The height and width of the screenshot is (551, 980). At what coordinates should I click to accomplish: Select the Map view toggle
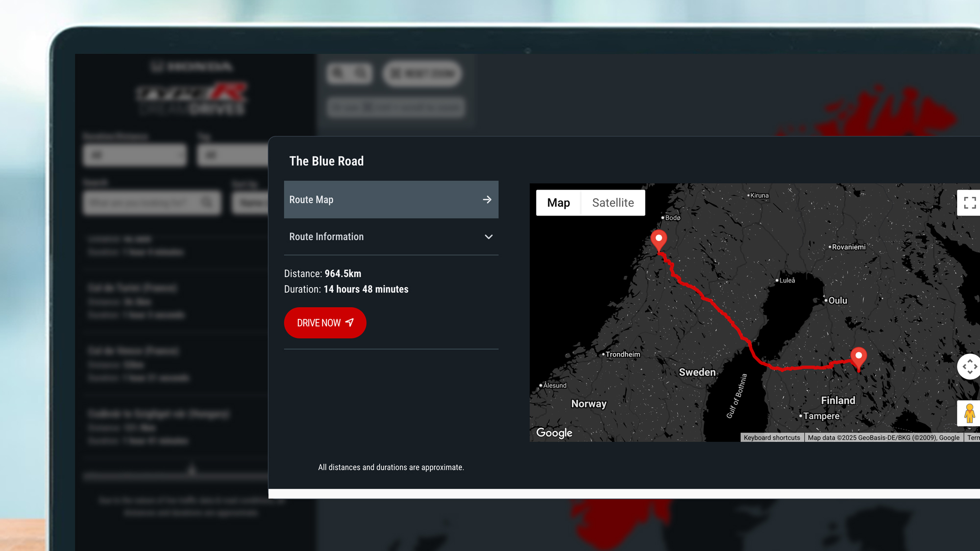tap(558, 203)
